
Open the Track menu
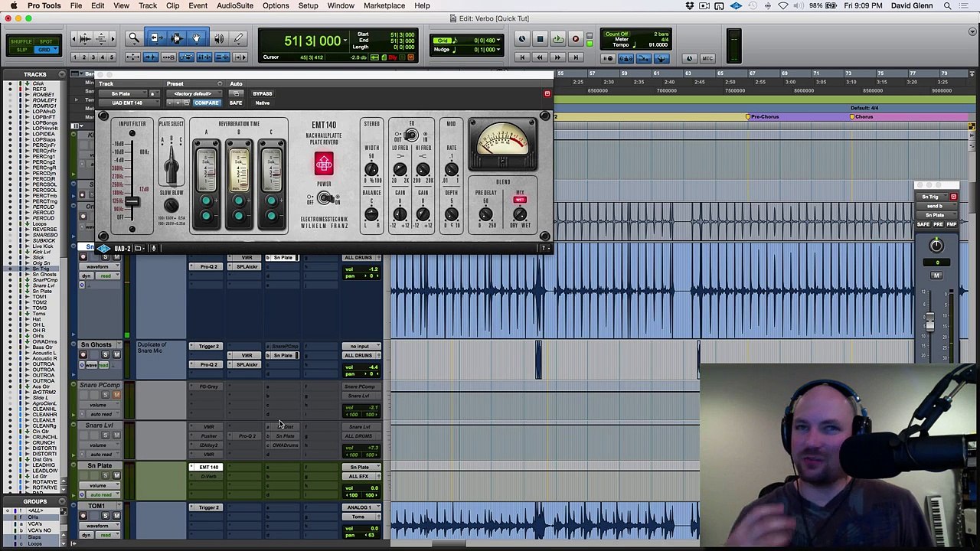tap(147, 5)
